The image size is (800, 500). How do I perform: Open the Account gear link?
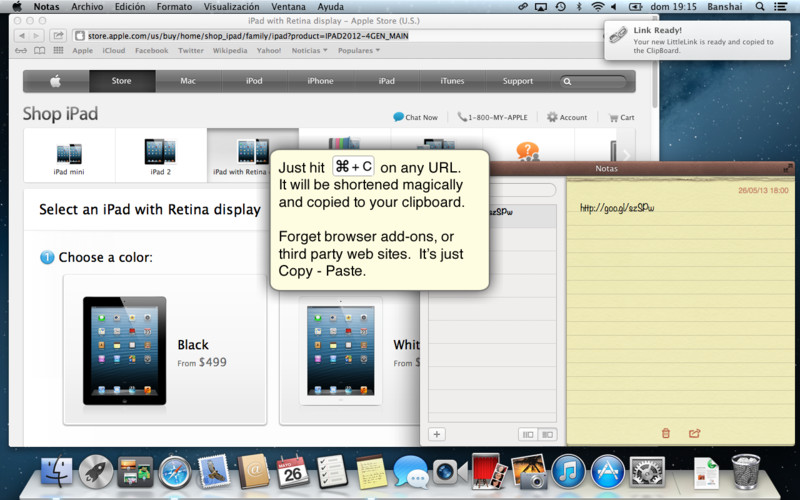[x=567, y=117]
